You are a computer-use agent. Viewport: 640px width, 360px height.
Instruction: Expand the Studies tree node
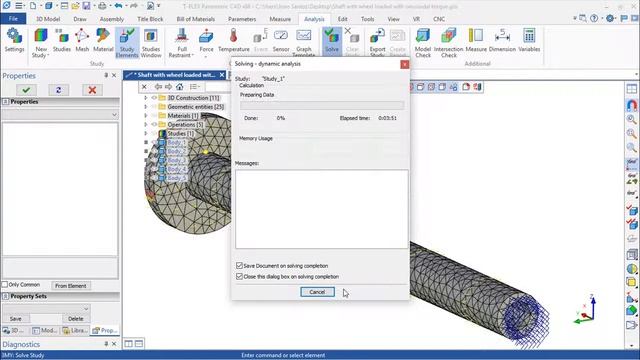146,133
